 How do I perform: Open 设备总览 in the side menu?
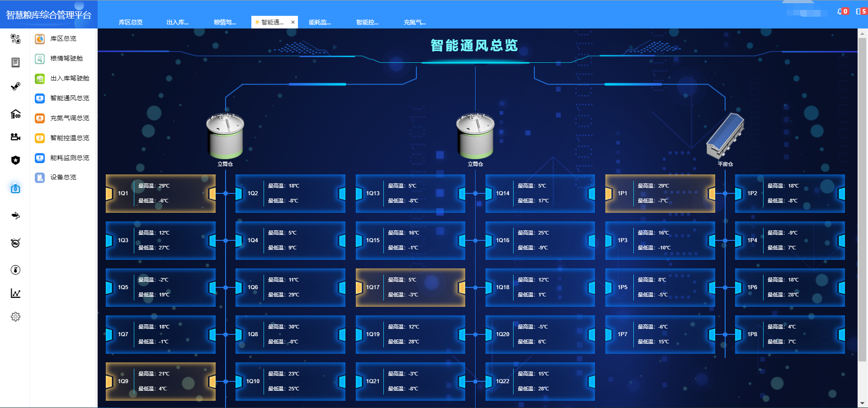[x=63, y=177]
